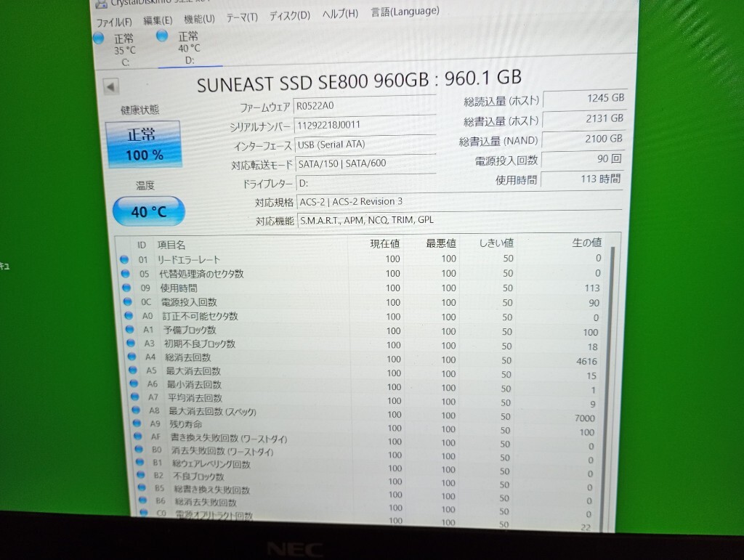Screen dimensions: 744x560
Task: Click the status dot for row A8 最大消去回数 (スペック)
Action: click(x=136, y=410)
